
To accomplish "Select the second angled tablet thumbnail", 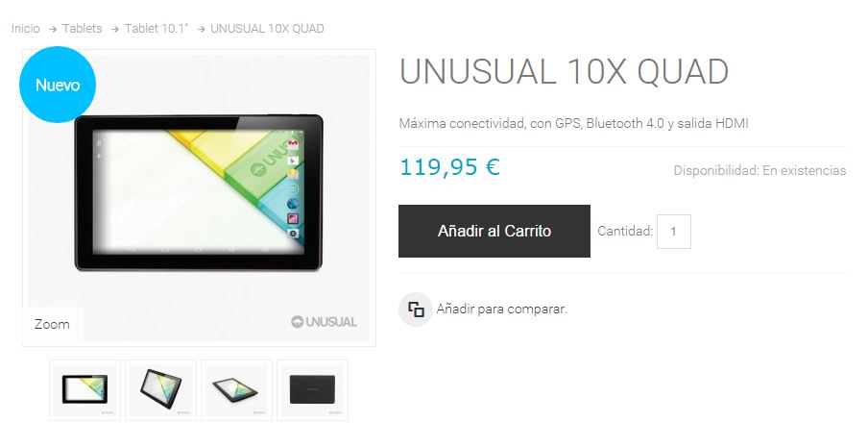I will [160, 390].
